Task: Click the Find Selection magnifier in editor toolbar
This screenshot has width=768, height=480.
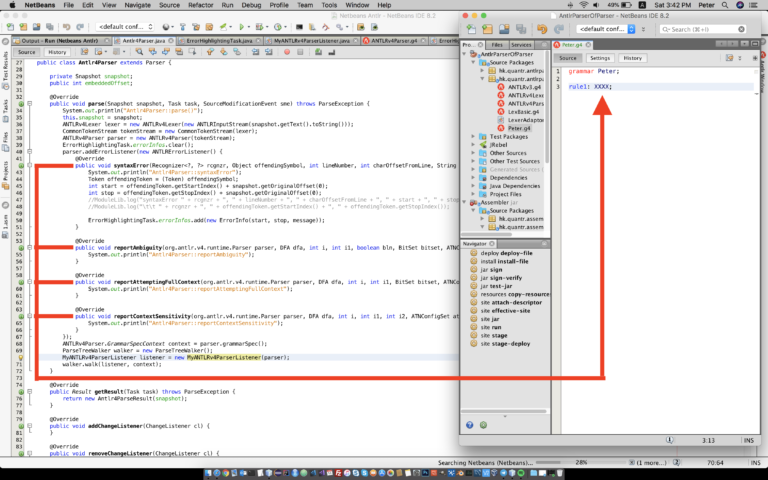Action: click(139, 52)
